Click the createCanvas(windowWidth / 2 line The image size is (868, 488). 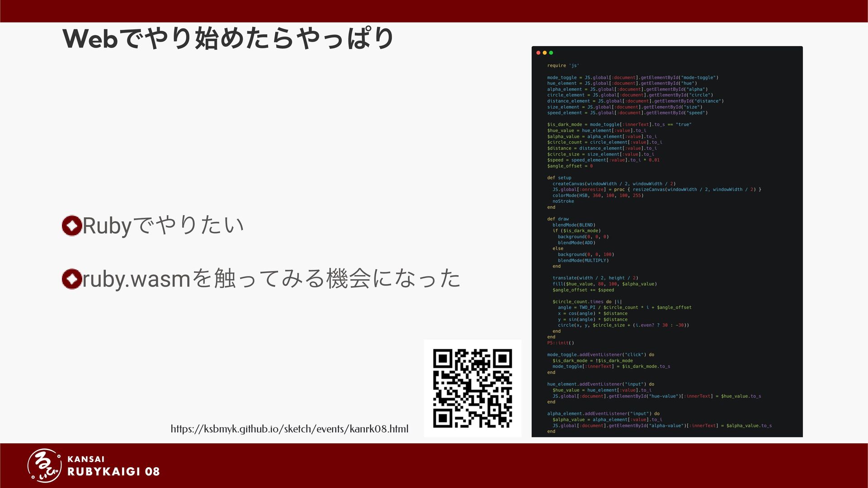coord(614,184)
